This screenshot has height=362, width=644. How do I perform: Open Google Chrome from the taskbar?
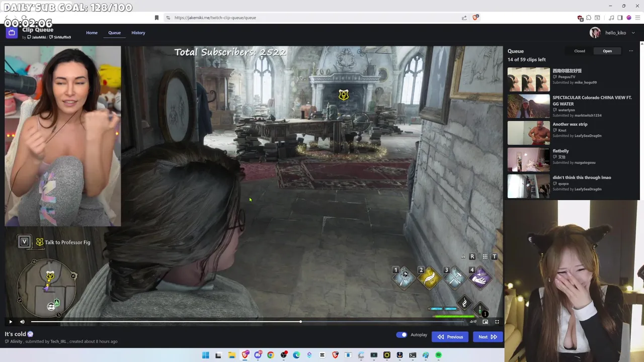pyautogui.click(x=271, y=355)
